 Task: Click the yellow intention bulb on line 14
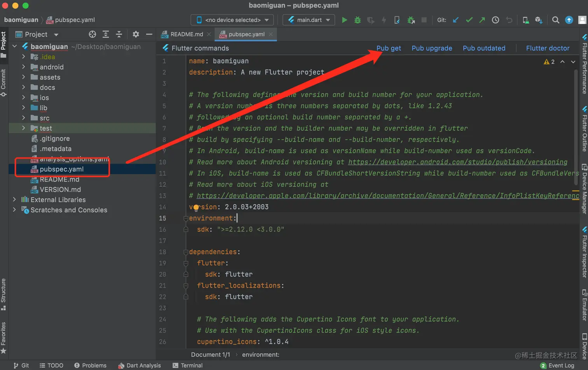point(196,208)
